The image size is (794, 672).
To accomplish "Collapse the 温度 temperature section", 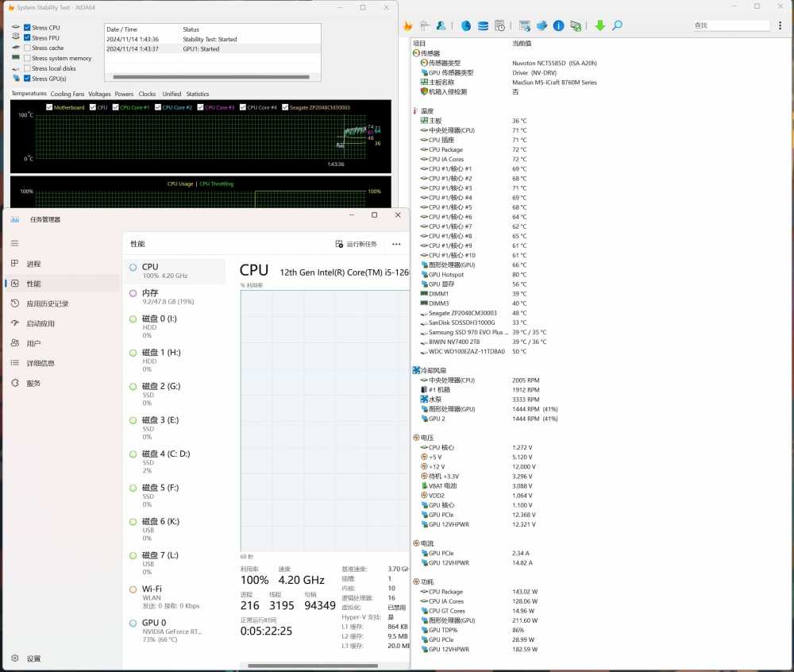I will tap(428, 111).
